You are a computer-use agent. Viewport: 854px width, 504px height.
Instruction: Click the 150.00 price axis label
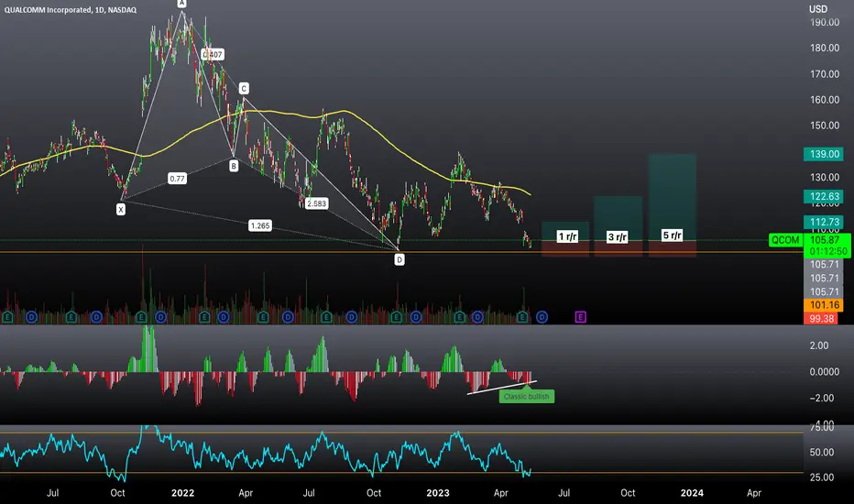point(824,126)
